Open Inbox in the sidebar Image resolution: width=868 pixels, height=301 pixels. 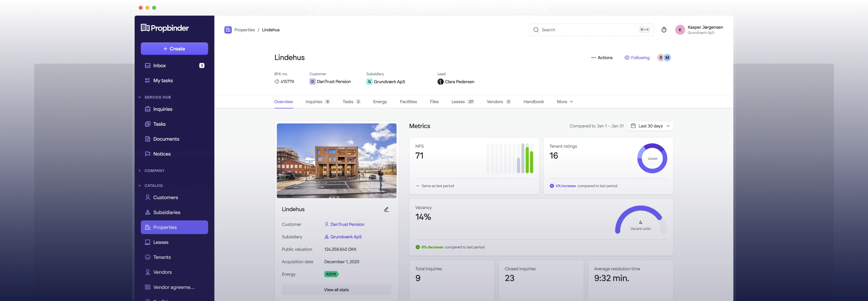tap(159, 66)
